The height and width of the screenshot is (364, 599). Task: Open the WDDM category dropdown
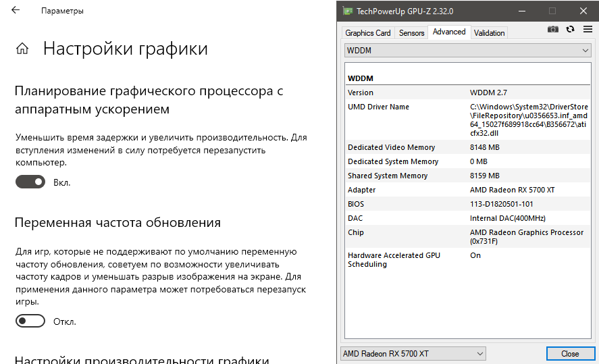(467, 51)
